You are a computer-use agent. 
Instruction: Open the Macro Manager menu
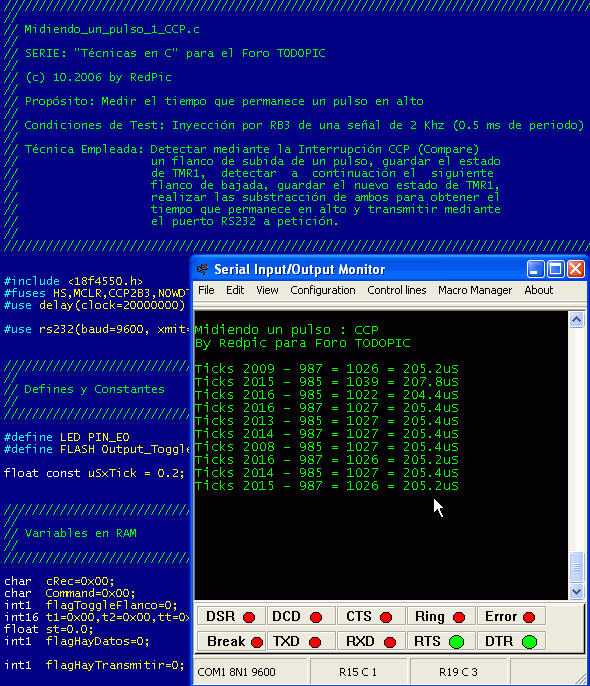pos(475,290)
